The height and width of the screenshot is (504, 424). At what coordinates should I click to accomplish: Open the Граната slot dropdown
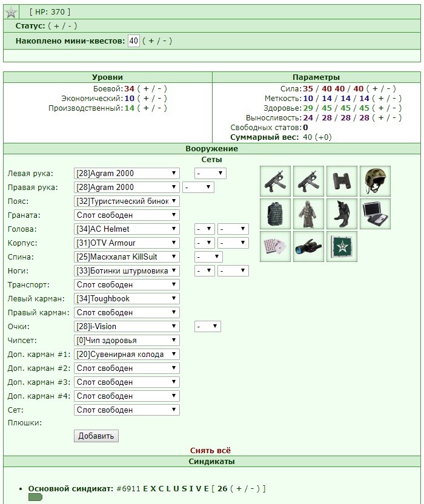(127, 215)
